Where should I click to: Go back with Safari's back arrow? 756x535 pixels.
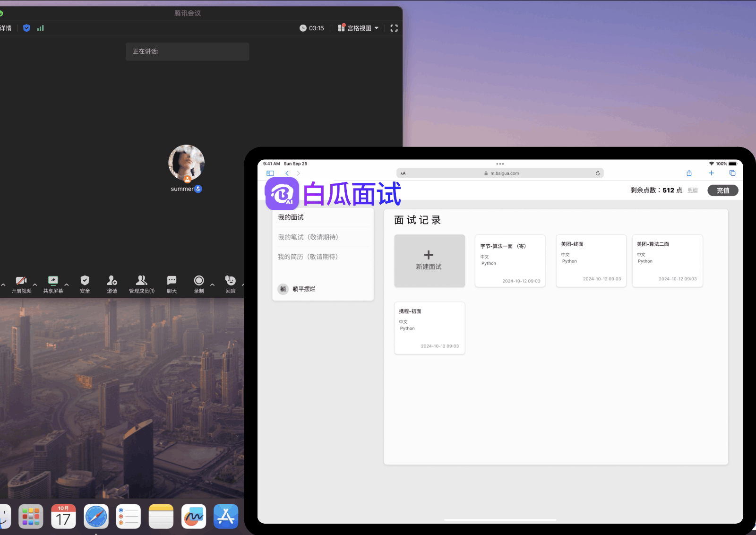(287, 173)
